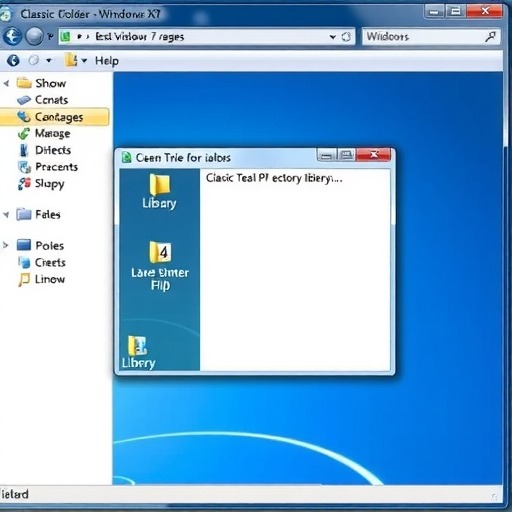
Task: Close the inner dialog window
Action: 373,155
